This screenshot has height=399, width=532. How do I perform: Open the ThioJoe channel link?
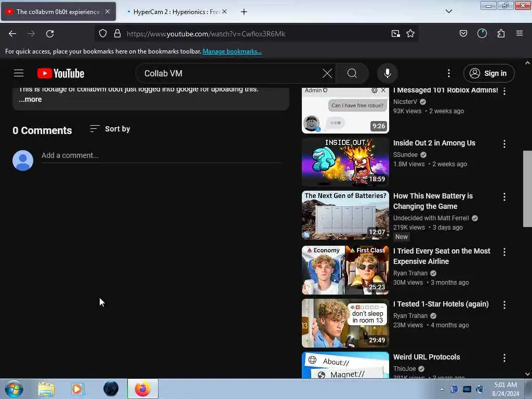404,369
